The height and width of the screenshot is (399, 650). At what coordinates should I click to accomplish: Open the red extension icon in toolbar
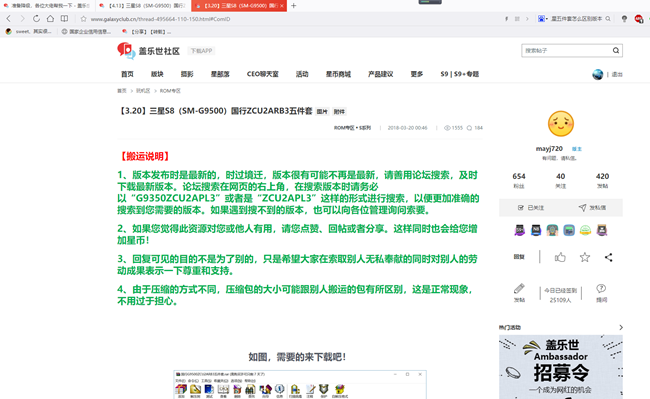tap(639, 19)
